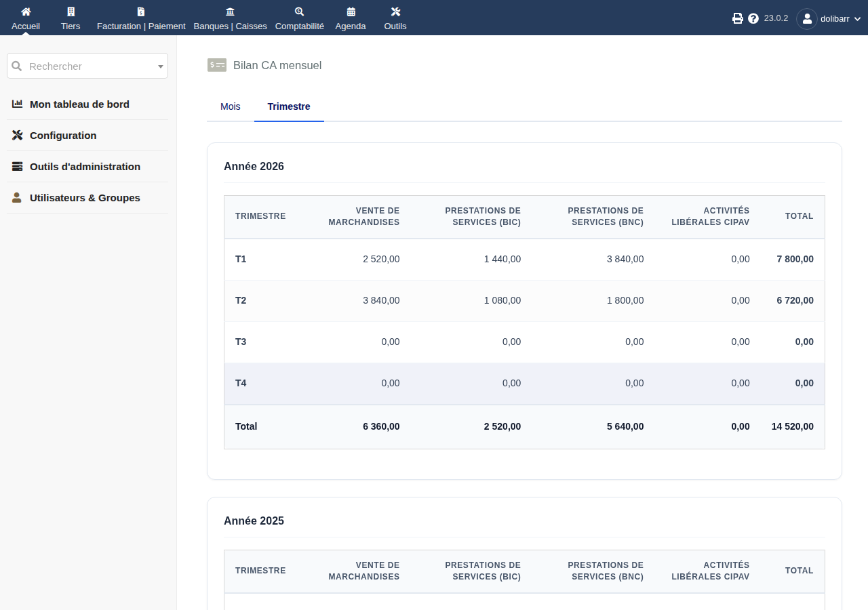The image size is (868, 610).
Task: Open the Tiers building icon
Action: pos(71,12)
